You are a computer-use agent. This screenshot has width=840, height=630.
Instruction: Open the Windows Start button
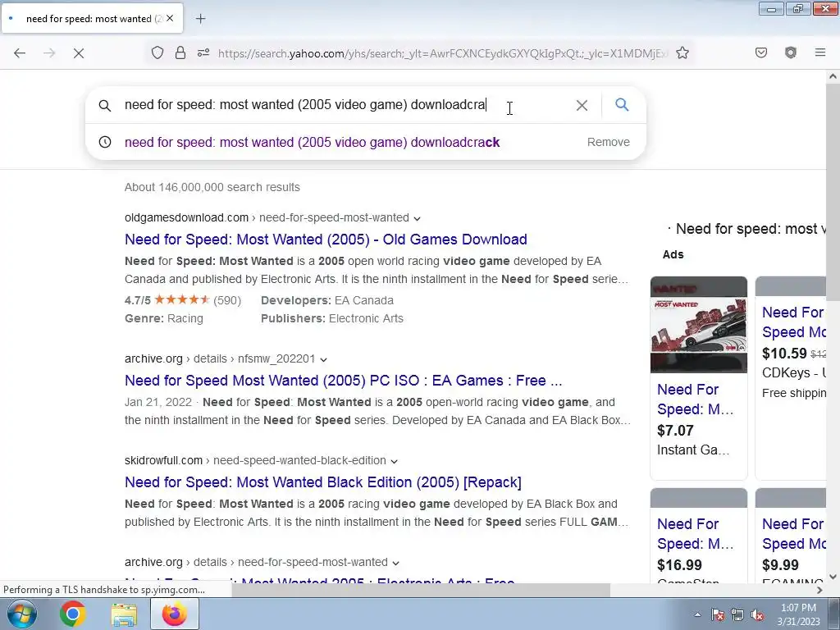click(21, 614)
